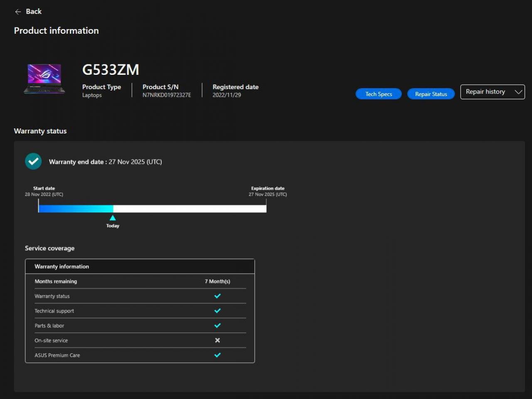Click the Expiration date 27 Nov 2025 label
The image size is (532, 399).
[268, 191]
